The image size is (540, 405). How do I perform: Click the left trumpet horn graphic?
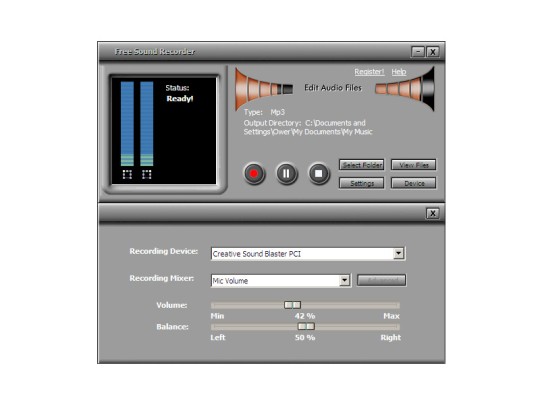(263, 89)
